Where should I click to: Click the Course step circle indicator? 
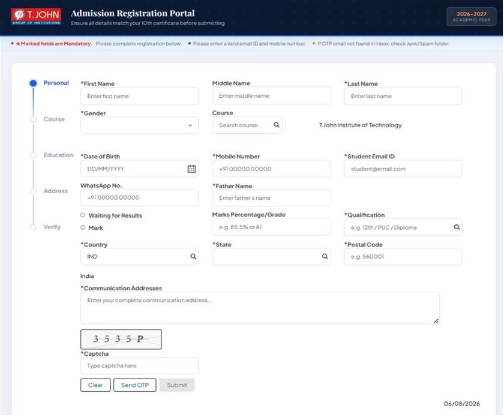point(33,119)
